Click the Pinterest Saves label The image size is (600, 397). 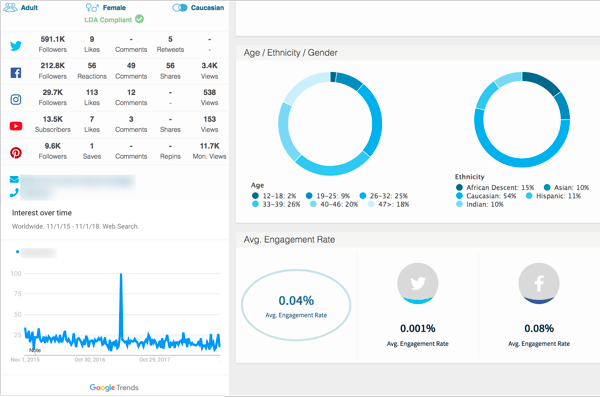pyautogui.click(x=92, y=156)
